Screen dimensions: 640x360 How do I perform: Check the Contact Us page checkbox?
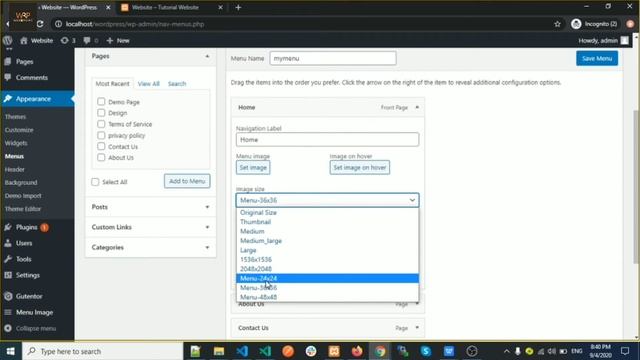[x=101, y=146]
